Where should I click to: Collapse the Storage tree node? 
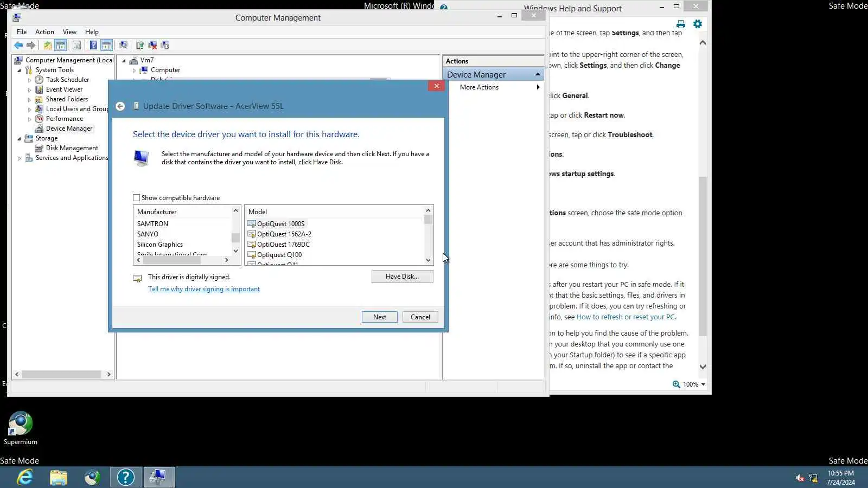pyautogui.click(x=19, y=138)
